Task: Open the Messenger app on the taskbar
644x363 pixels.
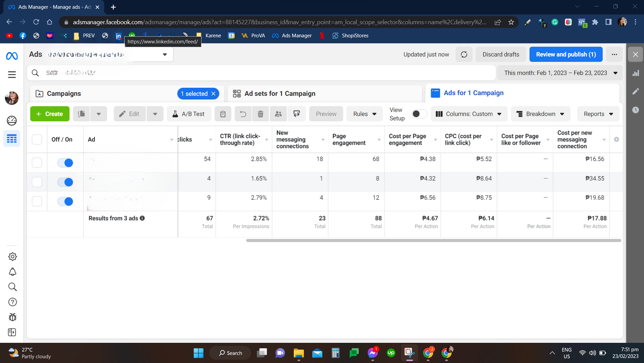Action: click(373, 353)
